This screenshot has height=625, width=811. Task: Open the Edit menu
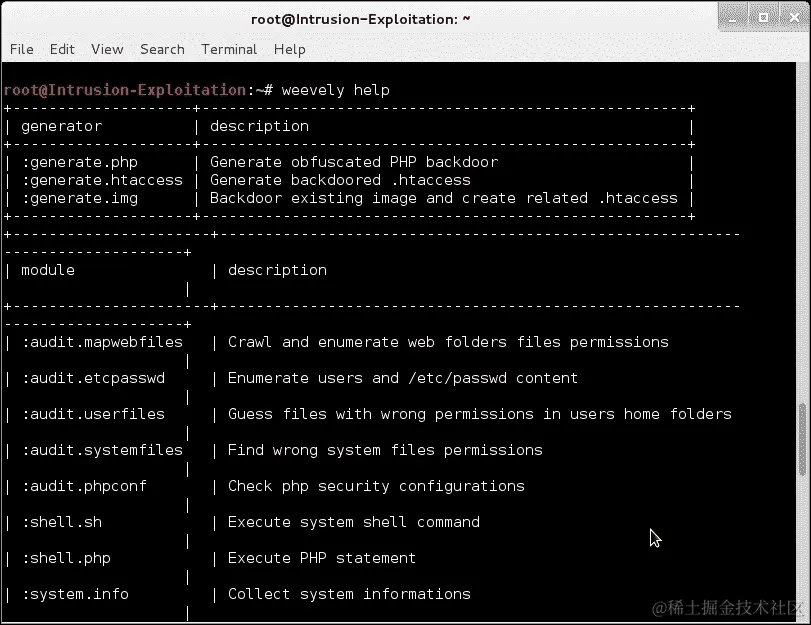coord(62,49)
